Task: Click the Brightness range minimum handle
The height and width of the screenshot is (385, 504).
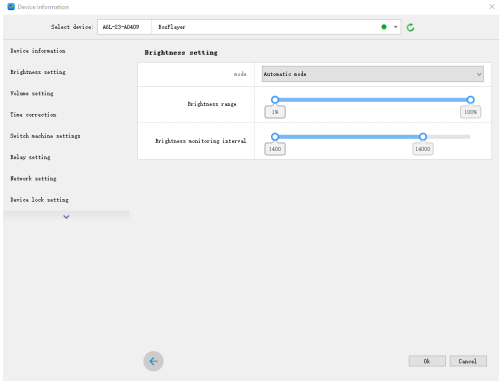Action: click(x=275, y=100)
